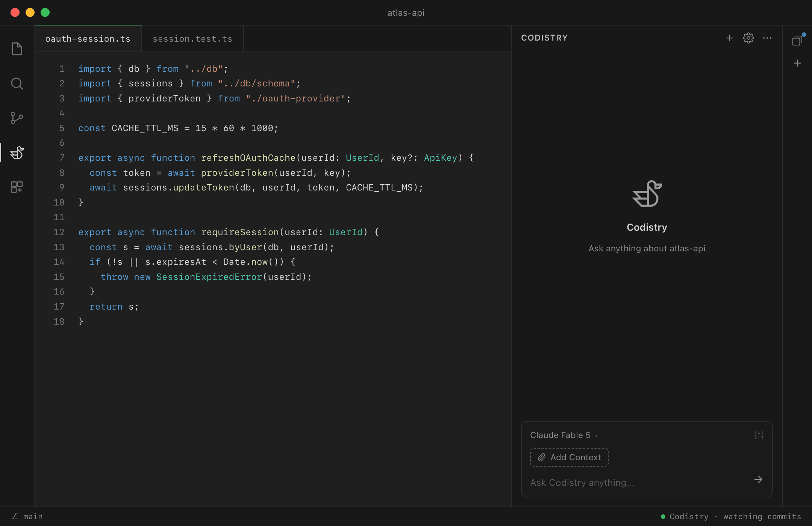The image size is (812, 526).
Task: Open the Claude Fable 5 model dropdown
Action: click(564, 435)
